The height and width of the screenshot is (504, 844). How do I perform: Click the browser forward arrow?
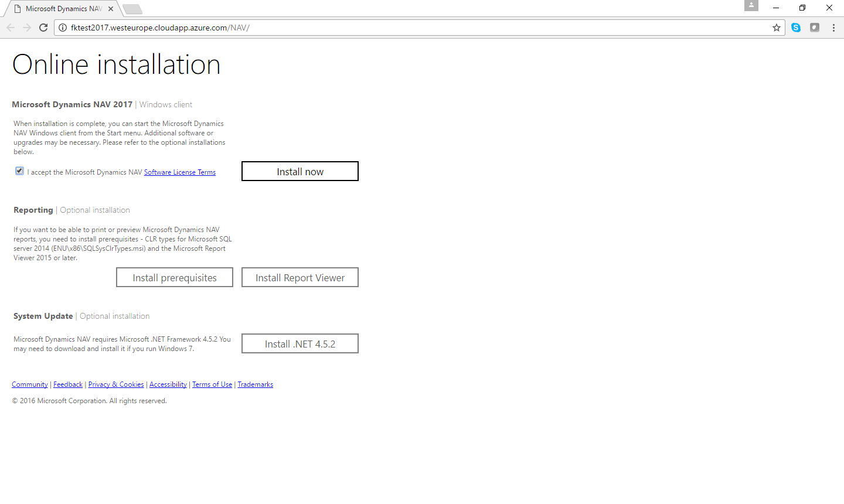pos(27,28)
